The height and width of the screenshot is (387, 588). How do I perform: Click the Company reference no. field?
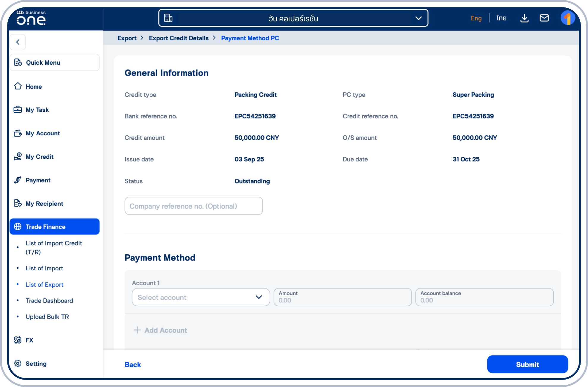194,206
